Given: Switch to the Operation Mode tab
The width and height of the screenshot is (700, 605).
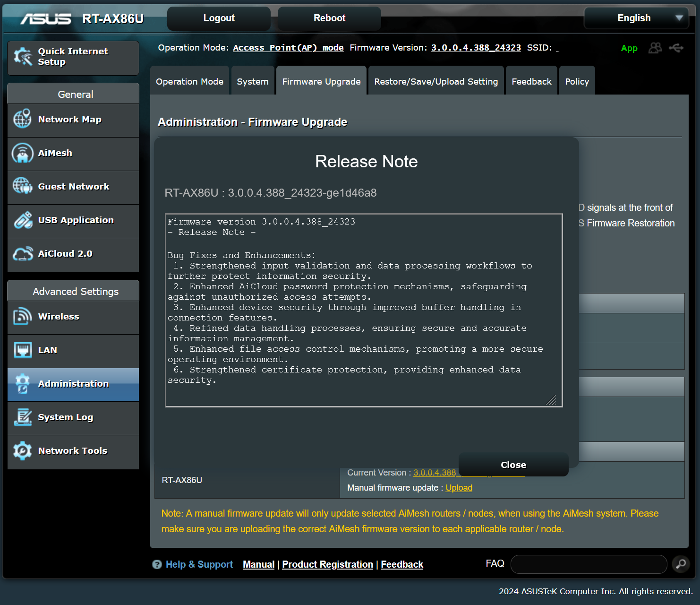Looking at the screenshot, I should pyautogui.click(x=189, y=81).
